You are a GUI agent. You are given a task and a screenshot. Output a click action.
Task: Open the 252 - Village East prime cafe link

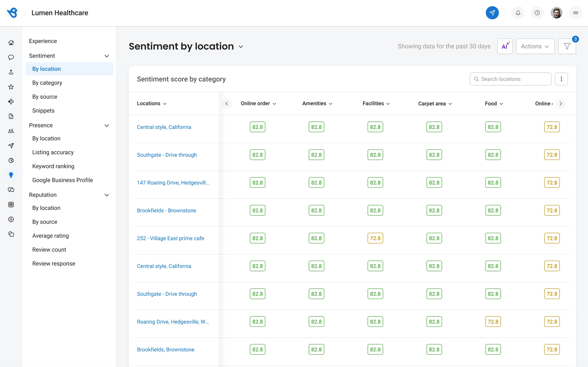coord(171,238)
